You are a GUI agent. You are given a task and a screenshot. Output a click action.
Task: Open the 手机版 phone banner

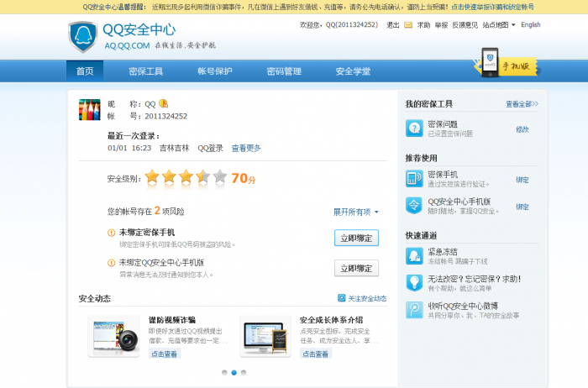506,64
